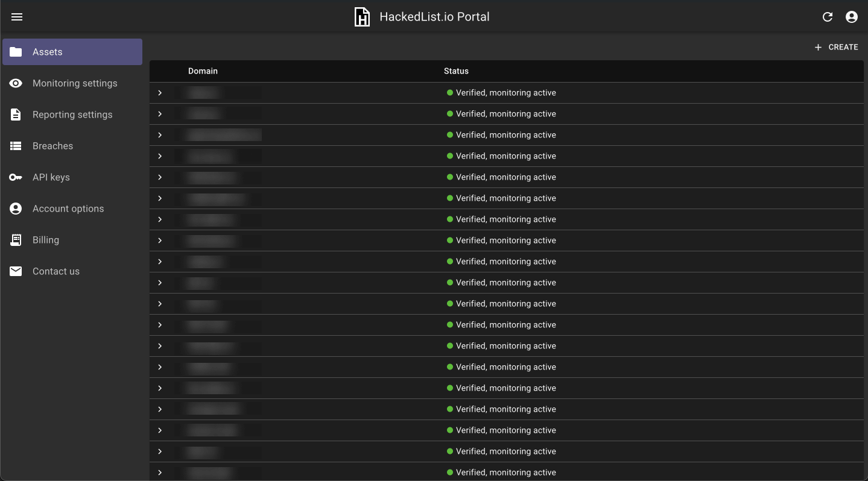Open the hamburger navigation menu
868x481 pixels.
[17, 17]
